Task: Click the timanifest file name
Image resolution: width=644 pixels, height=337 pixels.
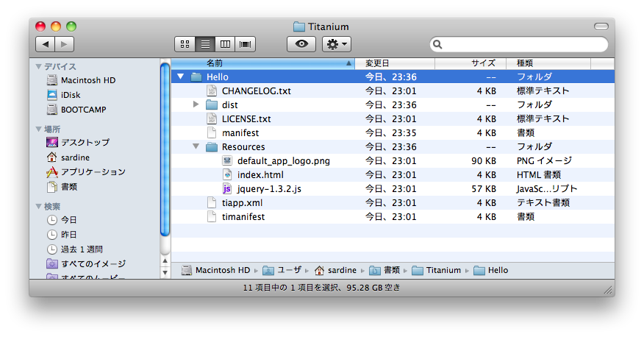Action: (243, 216)
